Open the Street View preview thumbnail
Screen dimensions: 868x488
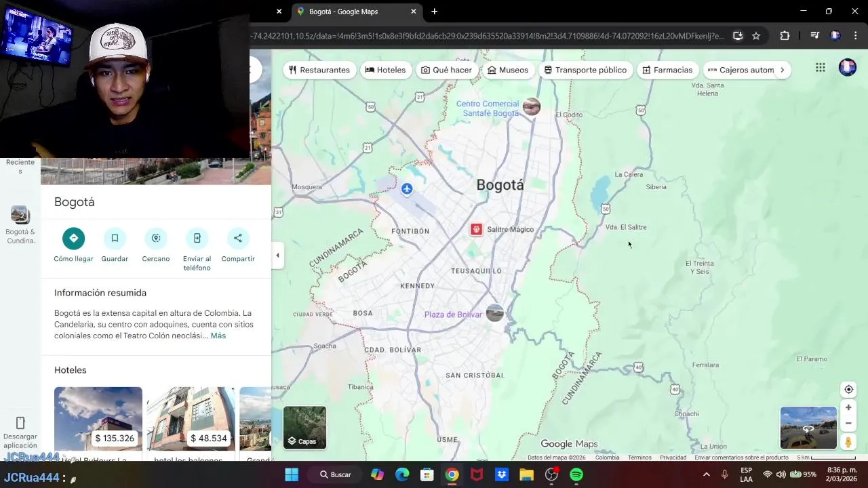[808, 428]
